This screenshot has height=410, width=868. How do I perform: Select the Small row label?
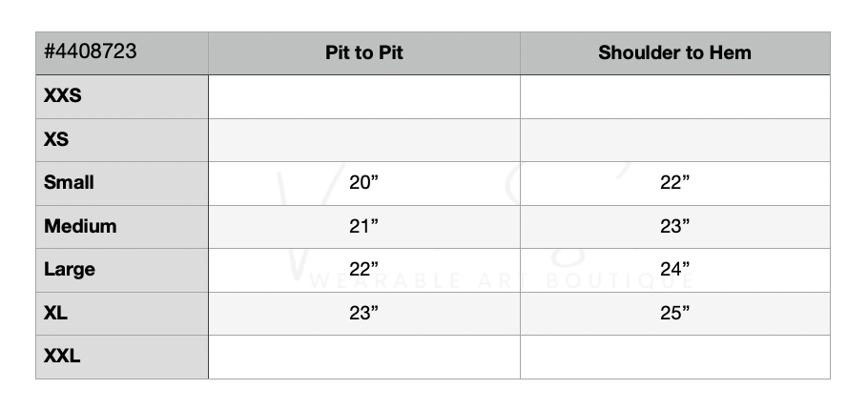pos(69,183)
